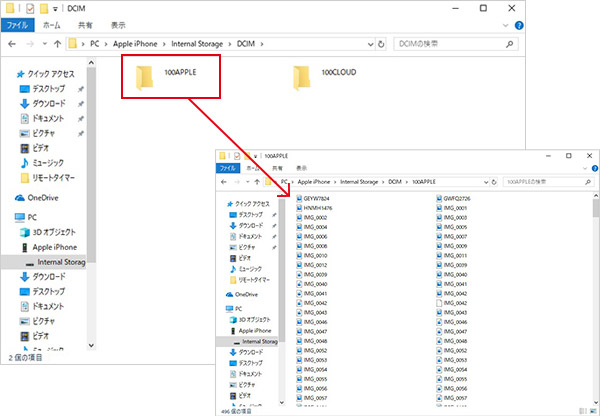This screenshot has height=416, width=600.
Task: Expand recent locations dropdown in DCIM navigation bar
Action: coord(43,43)
